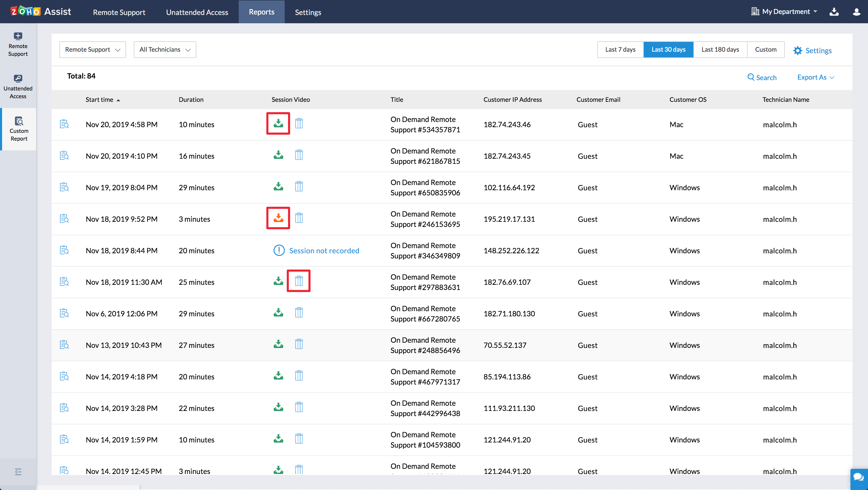
Task: Delete recording of Nov 18 11:30 AM session
Action: pos(299,281)
